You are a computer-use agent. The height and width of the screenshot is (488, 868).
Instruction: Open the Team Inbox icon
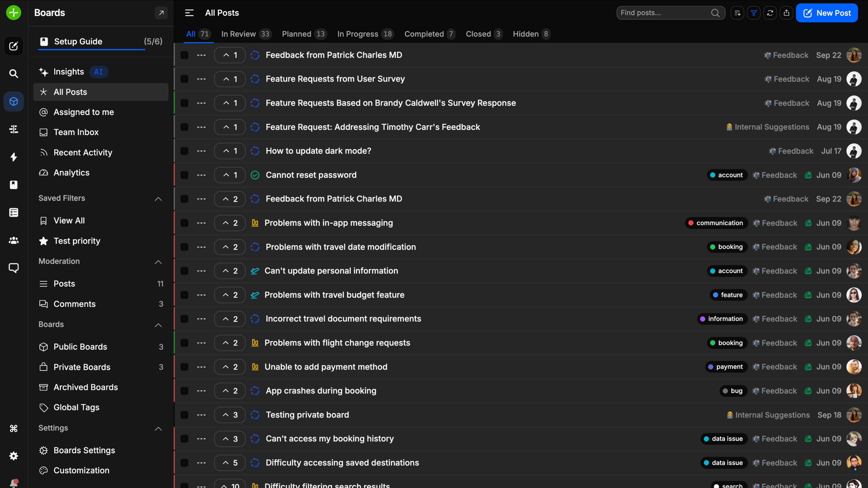click(43, 132)
